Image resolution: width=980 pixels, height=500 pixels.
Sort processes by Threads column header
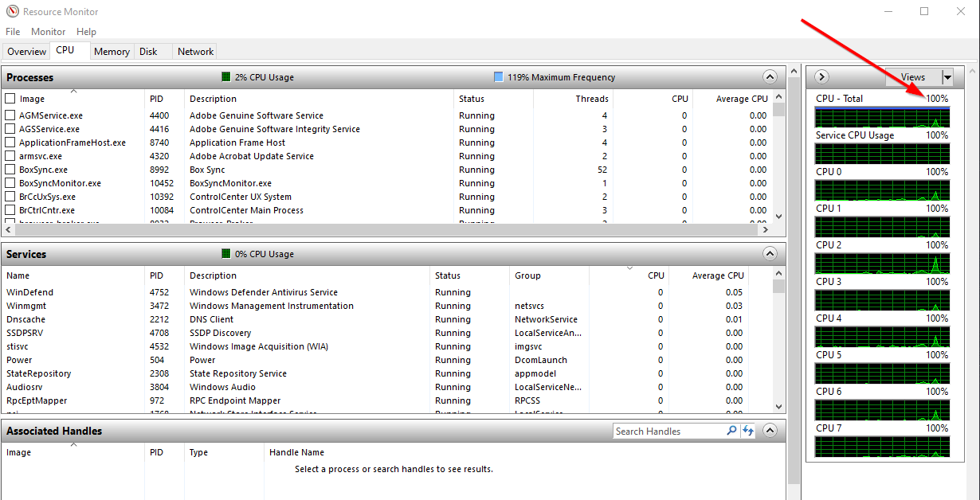coord(573,99)
